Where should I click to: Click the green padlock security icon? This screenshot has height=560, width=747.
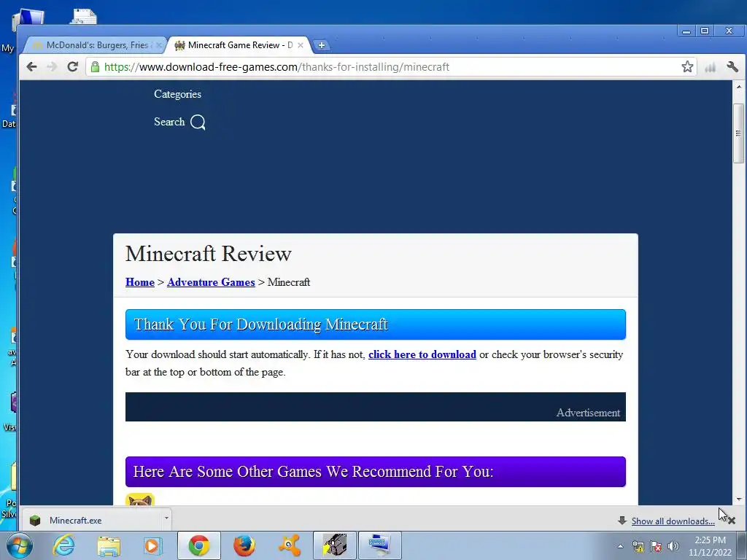point(95,67)
